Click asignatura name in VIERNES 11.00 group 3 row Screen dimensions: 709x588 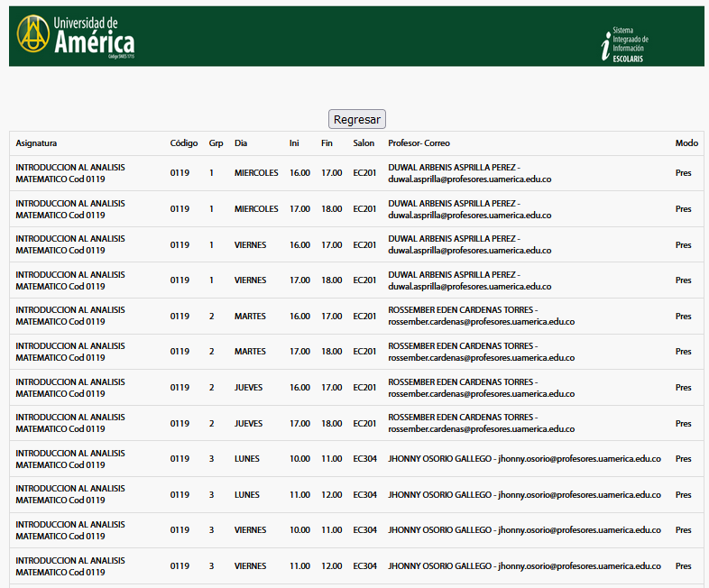(x=70, y=566)
